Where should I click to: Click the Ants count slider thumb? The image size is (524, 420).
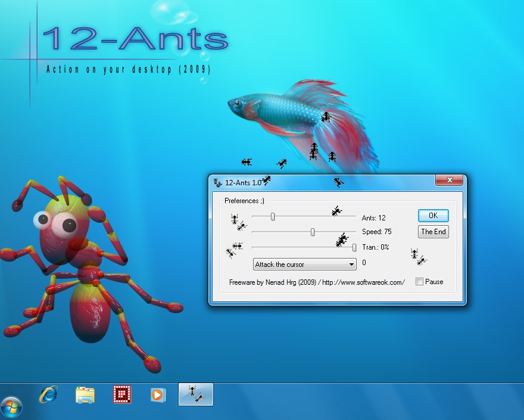[x=273, y=216]
